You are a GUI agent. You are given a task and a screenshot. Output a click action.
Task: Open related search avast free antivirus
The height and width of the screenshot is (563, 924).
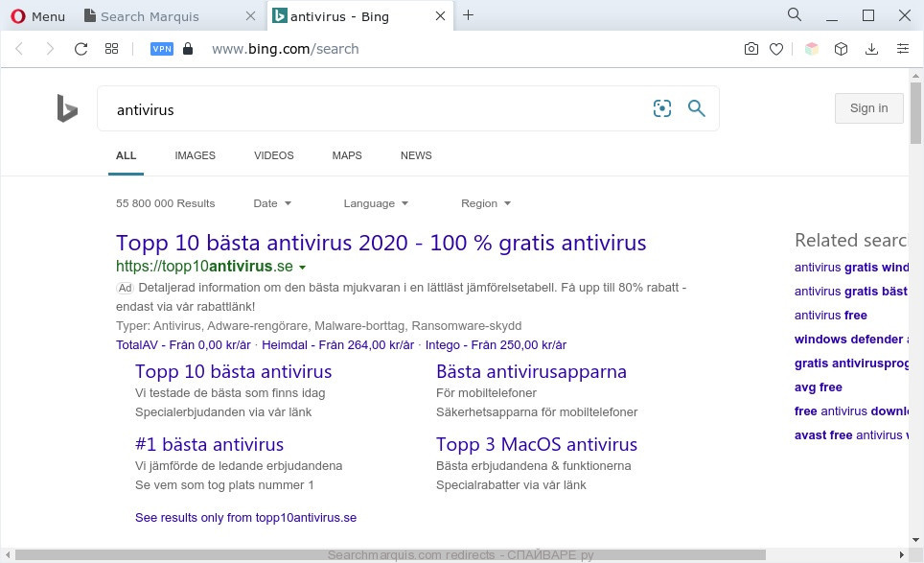(x=851, y=435)
